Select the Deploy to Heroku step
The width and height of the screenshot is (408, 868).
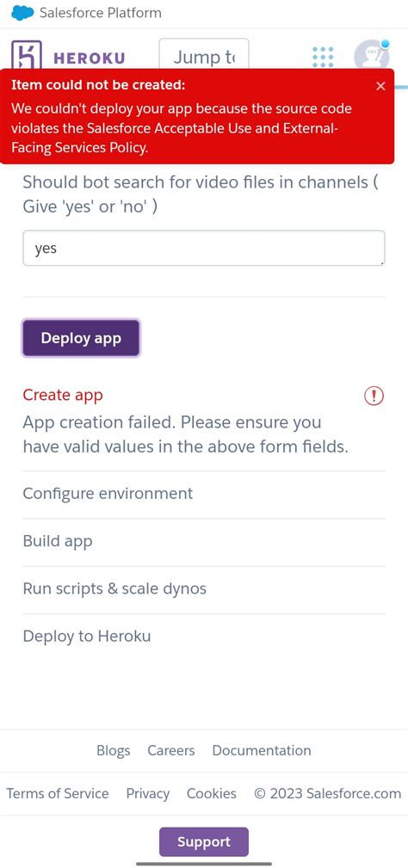pyautogui.click(x=87, y=636)
